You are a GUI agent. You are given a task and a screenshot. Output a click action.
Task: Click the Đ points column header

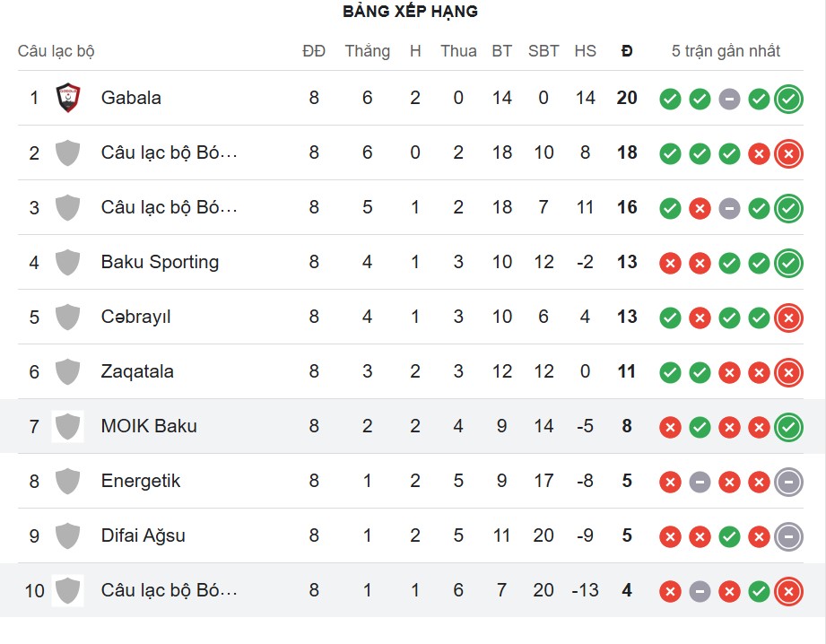(627, 51)
